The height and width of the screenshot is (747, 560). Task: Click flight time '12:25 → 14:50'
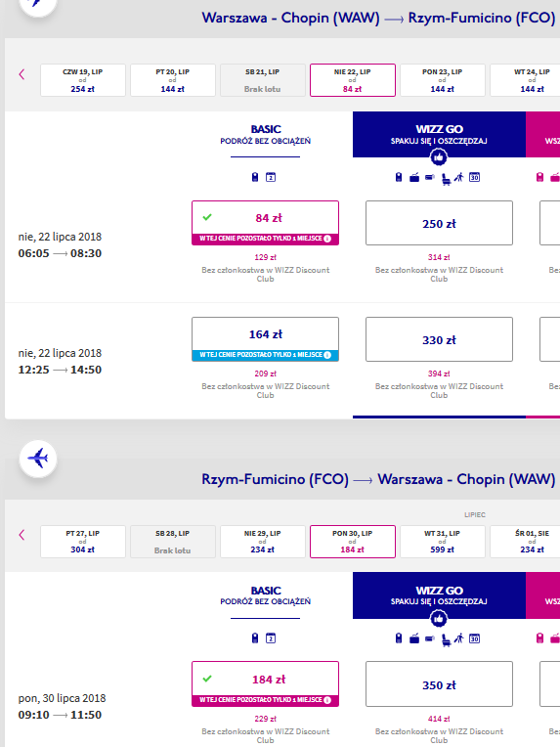pyautogui.click(x=60, y=370)
